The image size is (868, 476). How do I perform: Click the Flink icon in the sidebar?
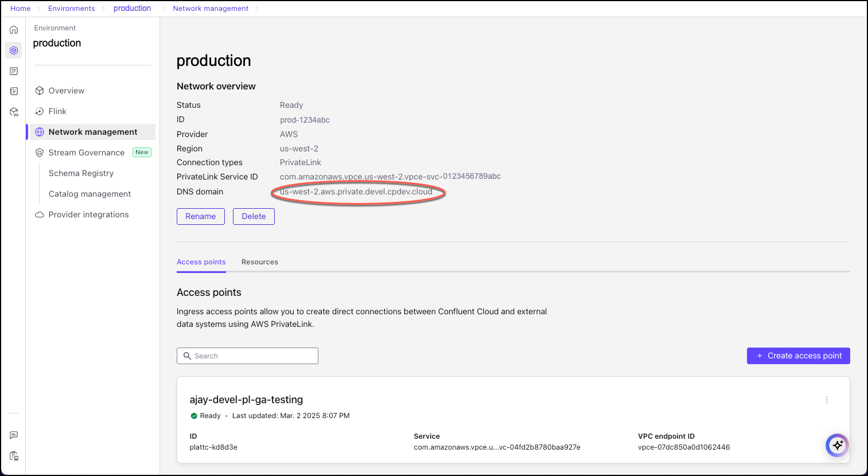pyautogui.click(x=39, y=111)
